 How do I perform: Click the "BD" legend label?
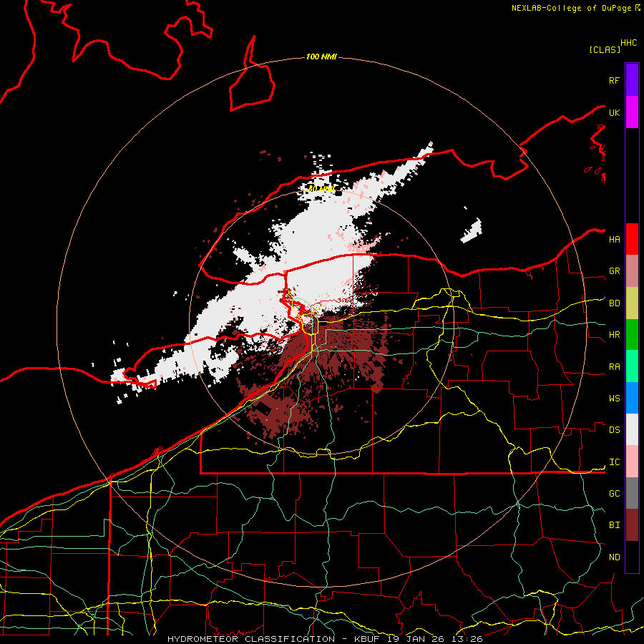pyautogui.click(x=614, y=303)
